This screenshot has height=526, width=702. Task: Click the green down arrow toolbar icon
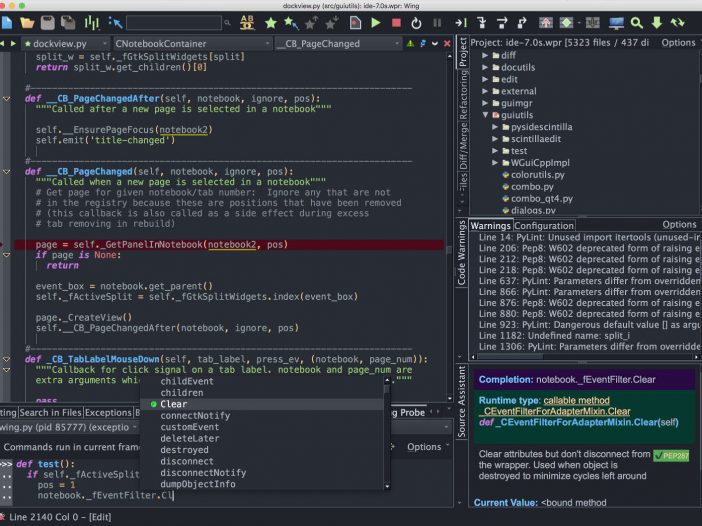point(657,22)
